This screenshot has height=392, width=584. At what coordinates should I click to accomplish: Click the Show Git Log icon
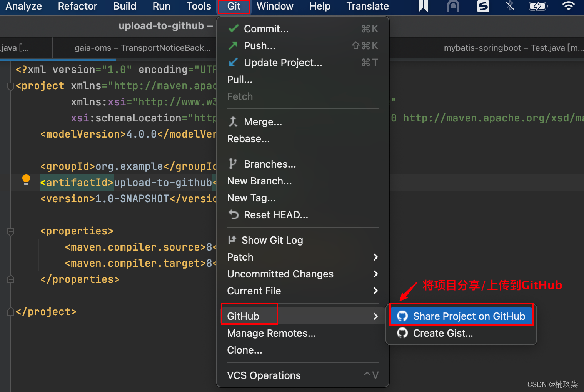pyautogui.click(x=233, y=239)
